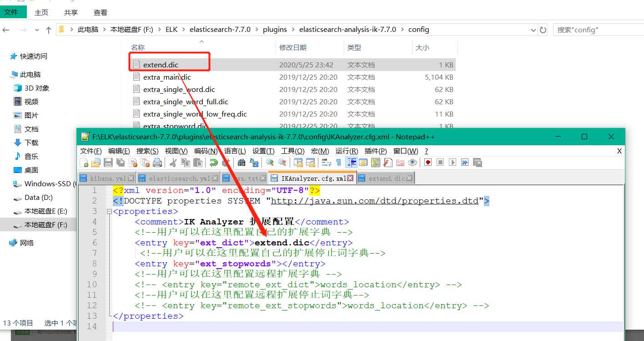Sort files by 修改日期 column
The image size is (644, 341).
click(x=293, y=47)
